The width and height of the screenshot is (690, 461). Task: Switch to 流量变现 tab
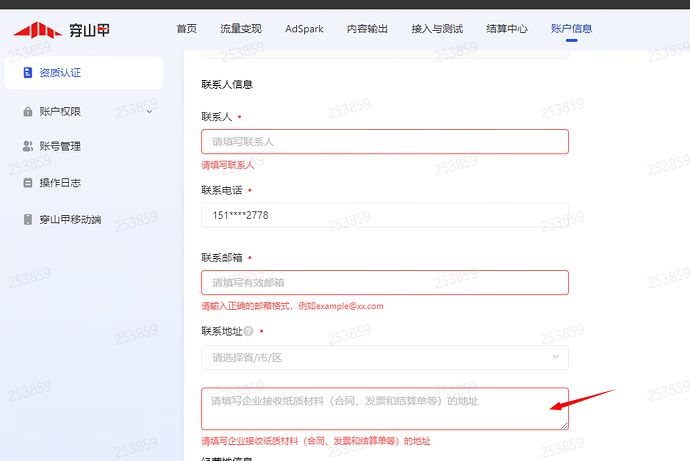coord(241,29)
